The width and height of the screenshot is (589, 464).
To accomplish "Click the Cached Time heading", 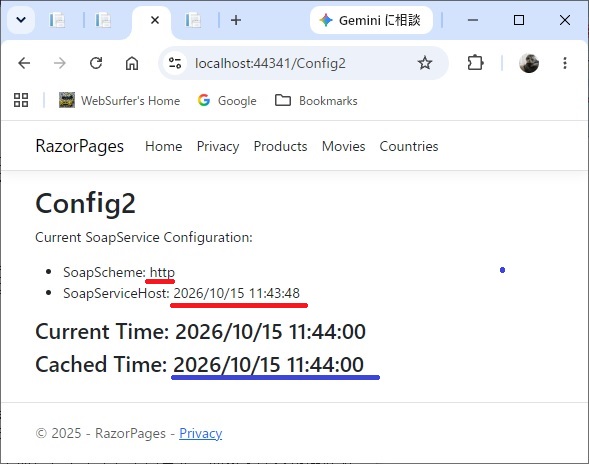I will [199, 364].
